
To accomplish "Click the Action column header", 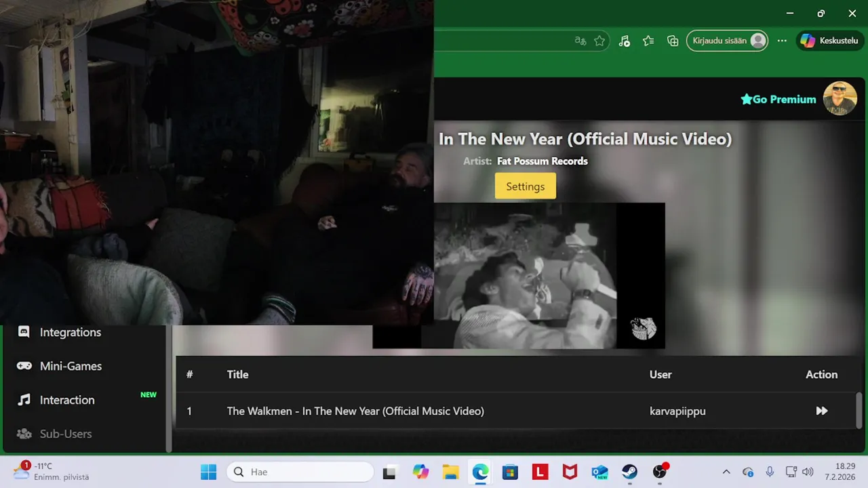I will point(821,375).
